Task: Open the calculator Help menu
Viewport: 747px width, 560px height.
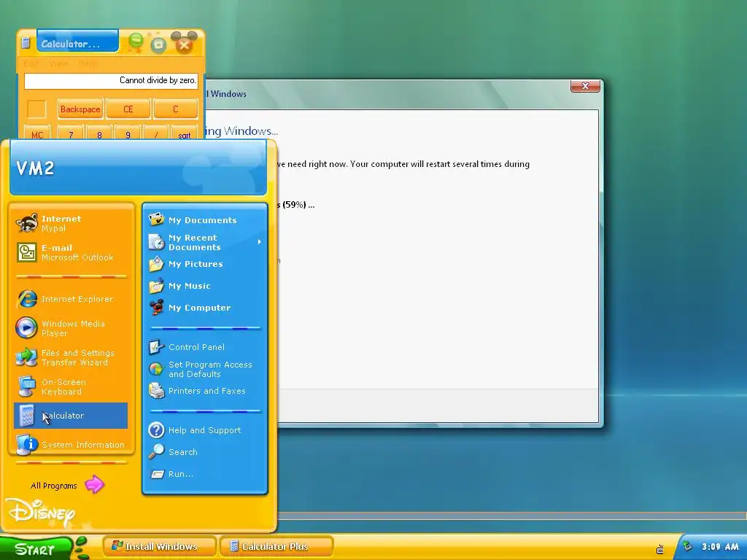Action: click(88, 63)
